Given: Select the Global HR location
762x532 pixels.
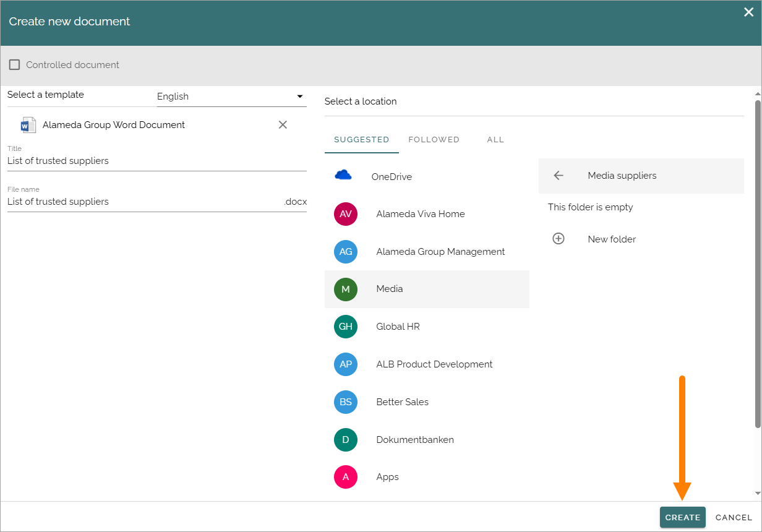Looking at the screenshot, I should (427, 327).
